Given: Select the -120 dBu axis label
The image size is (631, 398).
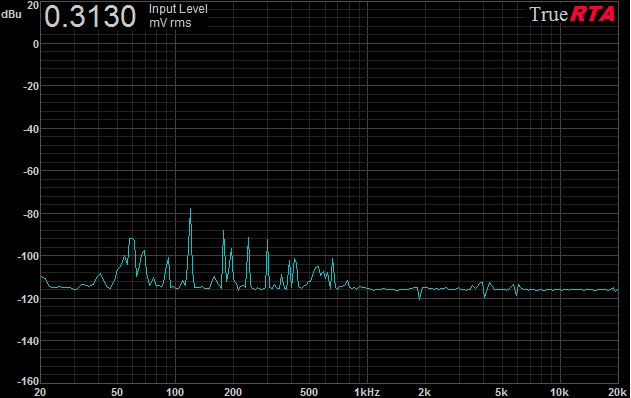Looking at the screenshot, I should click(28, 299).
